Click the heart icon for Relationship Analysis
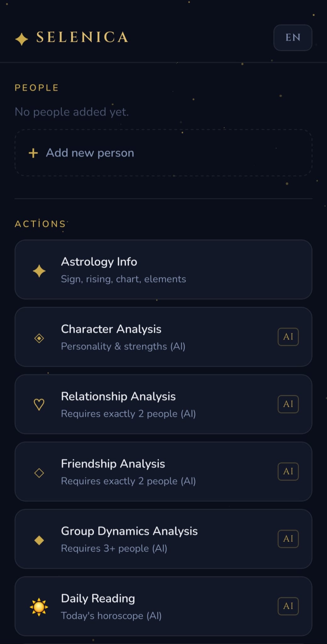Image resolution: width=327 pixels, height=644 pixels. (39, 404)
